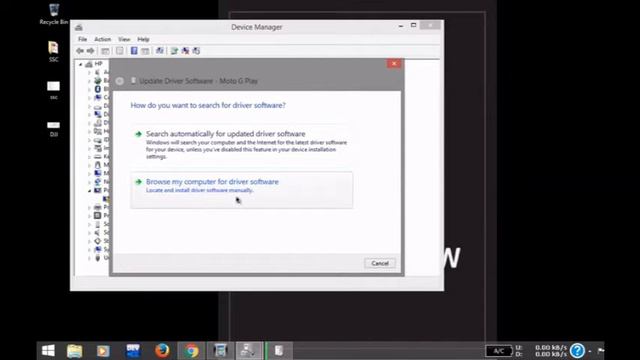The image size is (640, 360).
Task: Select the lowercase ssc desktop icon
Action: [x=53, y=90]
